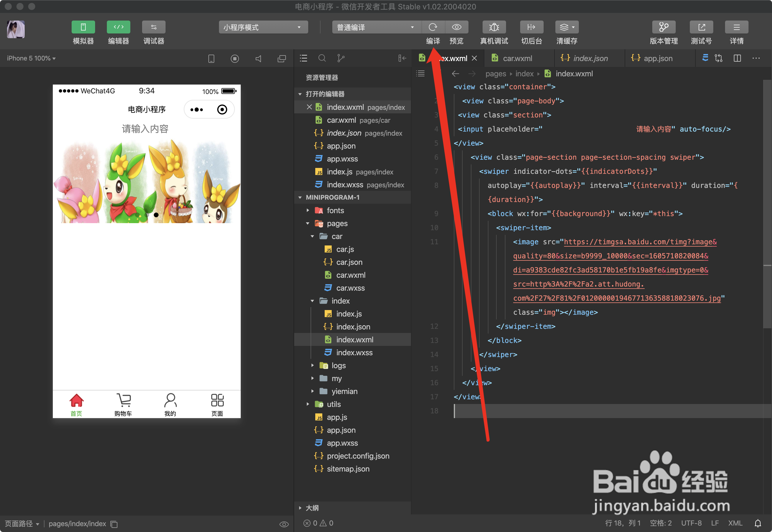Click the swiper banner image
Image resolution: width=772 pixels, height=532 pixels.
[146, 181]
